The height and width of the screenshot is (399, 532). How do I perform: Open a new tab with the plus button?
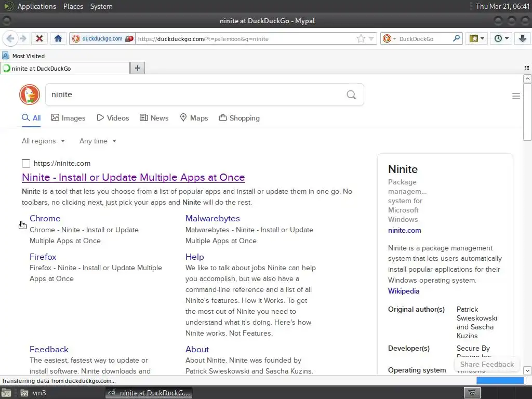click(137, 68)
